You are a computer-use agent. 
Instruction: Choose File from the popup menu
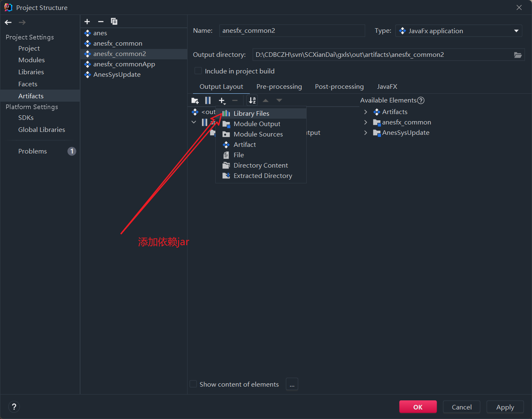pos(261,155)
